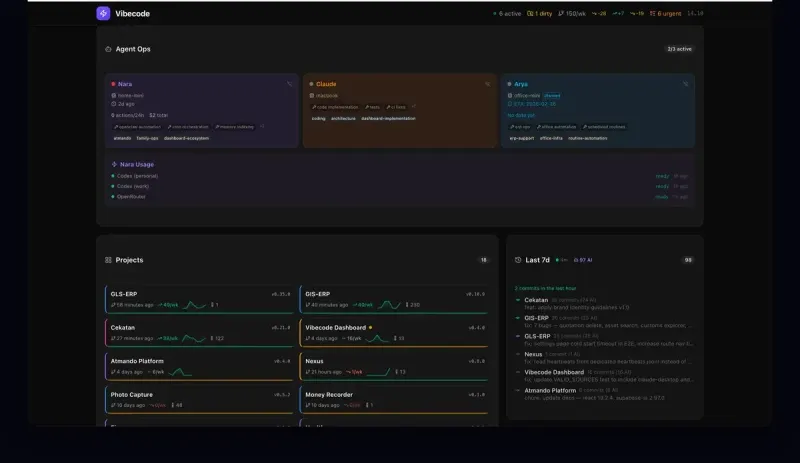Expand the Vibecode Dashboard commit group in Last 7d
Screen dimensions: 800x463
click(x=518, y=372)
